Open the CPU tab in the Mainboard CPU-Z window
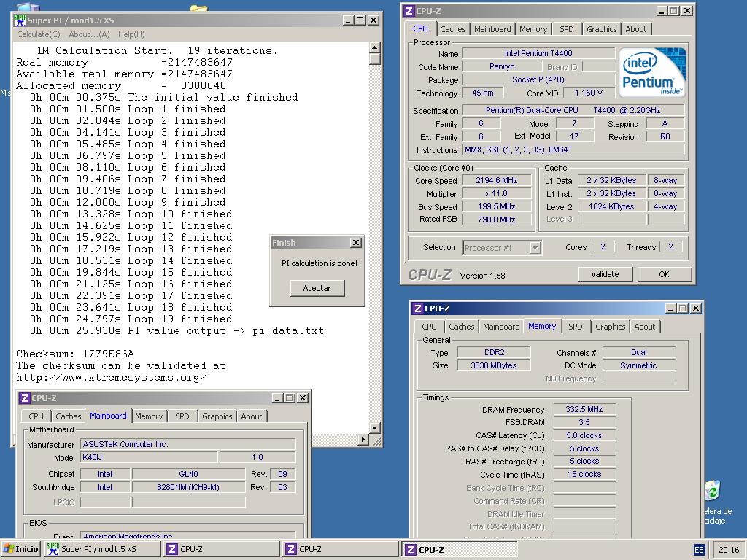This screenshot has height=560, width=747. pos(36,416)
